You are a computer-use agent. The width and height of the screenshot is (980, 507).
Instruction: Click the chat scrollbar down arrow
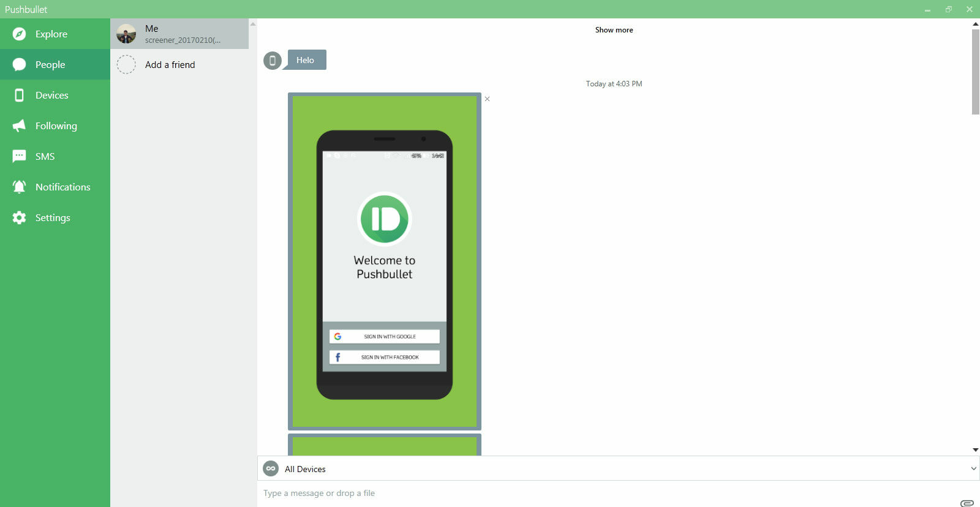click(x=976, y=450)
